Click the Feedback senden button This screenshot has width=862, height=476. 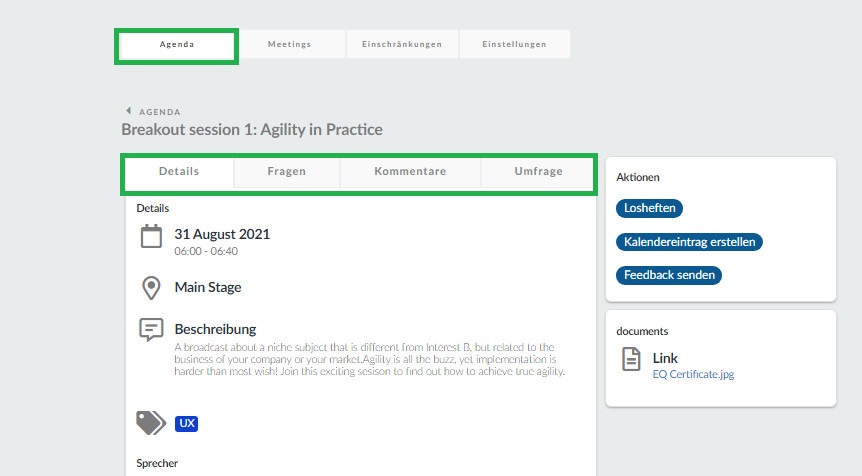click(x=669, y=275)
